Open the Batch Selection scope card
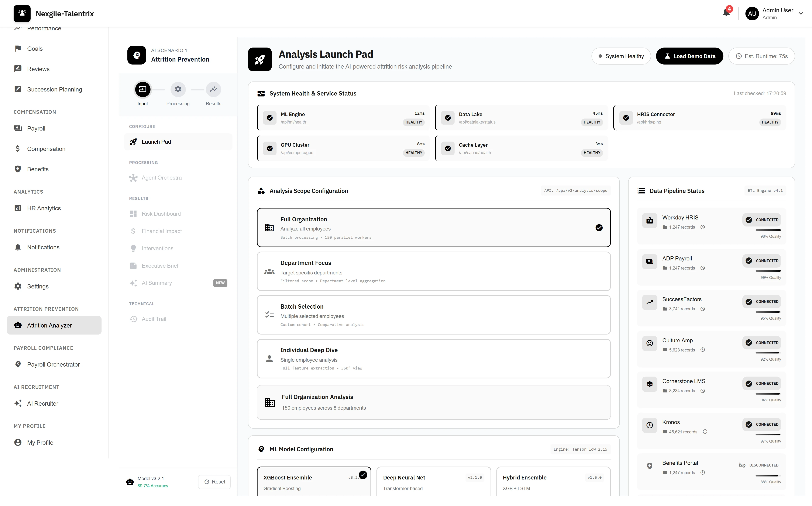Image resolution: width=812 pixels, height=506 pixels. point(434,315)
